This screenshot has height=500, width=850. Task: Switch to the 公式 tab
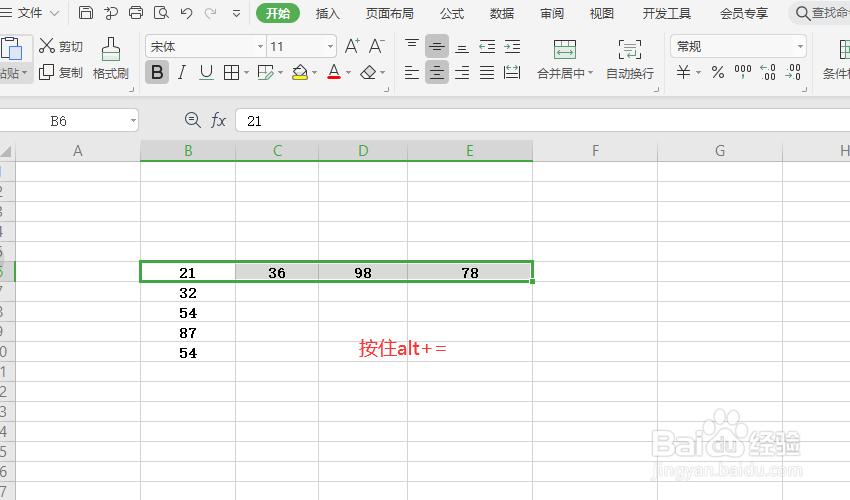point(452,14)
